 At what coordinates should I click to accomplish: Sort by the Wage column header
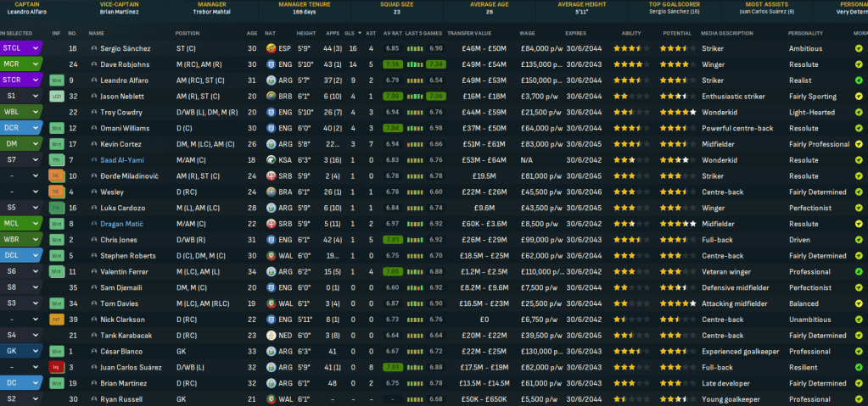click(527, 33)
